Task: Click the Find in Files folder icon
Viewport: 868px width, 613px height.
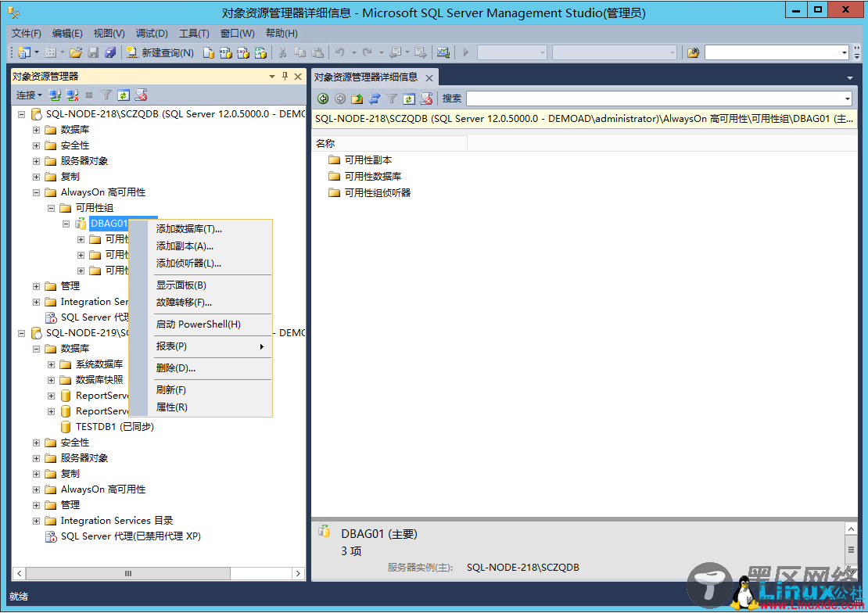Action: click(693, 52)
